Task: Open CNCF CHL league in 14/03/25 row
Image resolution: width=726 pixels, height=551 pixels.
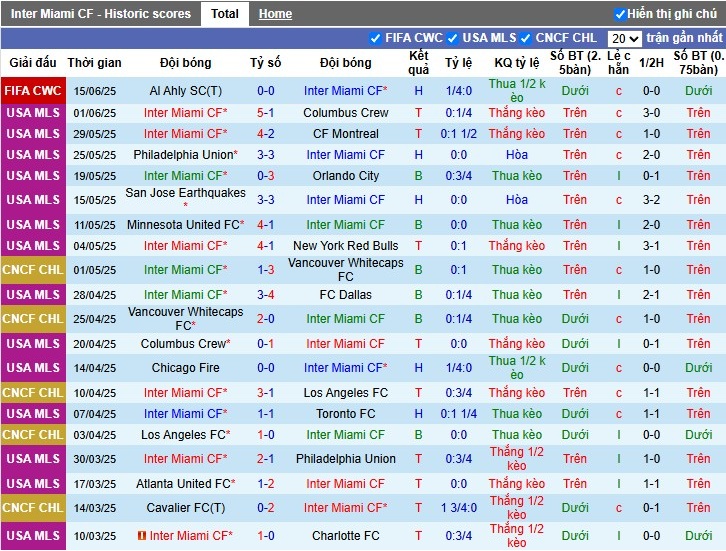Action: click(x=33, y=508)
